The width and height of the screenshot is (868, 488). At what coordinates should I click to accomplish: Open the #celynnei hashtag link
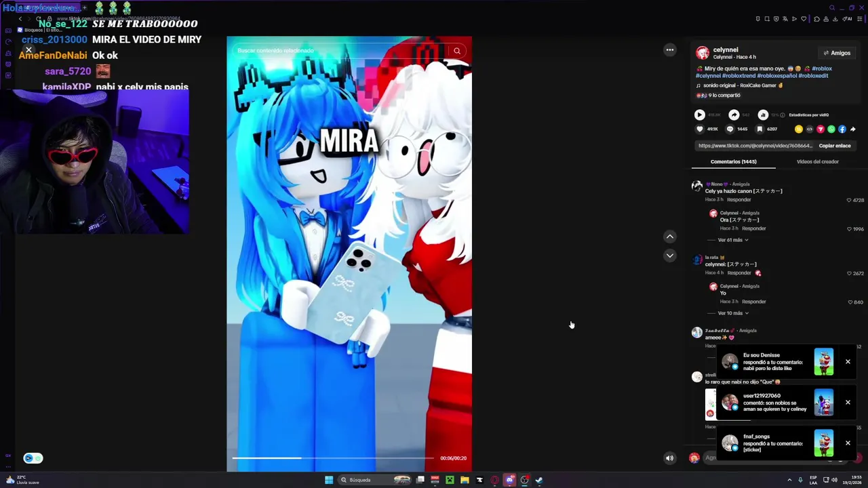(708, 76)
